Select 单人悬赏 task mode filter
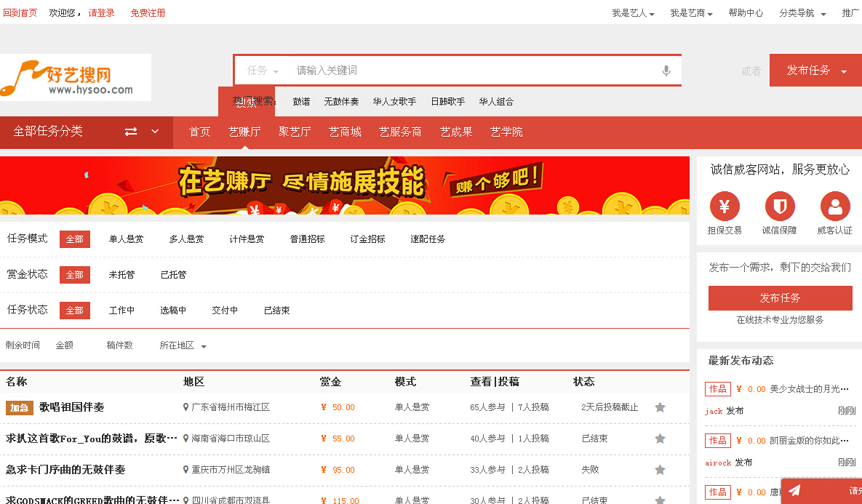 (126, 239)
